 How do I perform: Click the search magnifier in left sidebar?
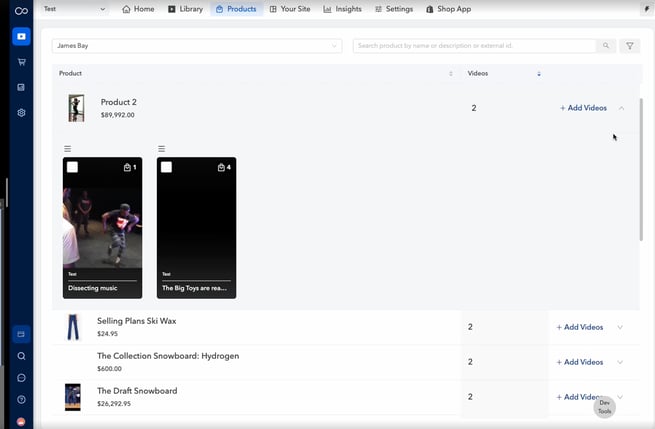tap(21, 356)
